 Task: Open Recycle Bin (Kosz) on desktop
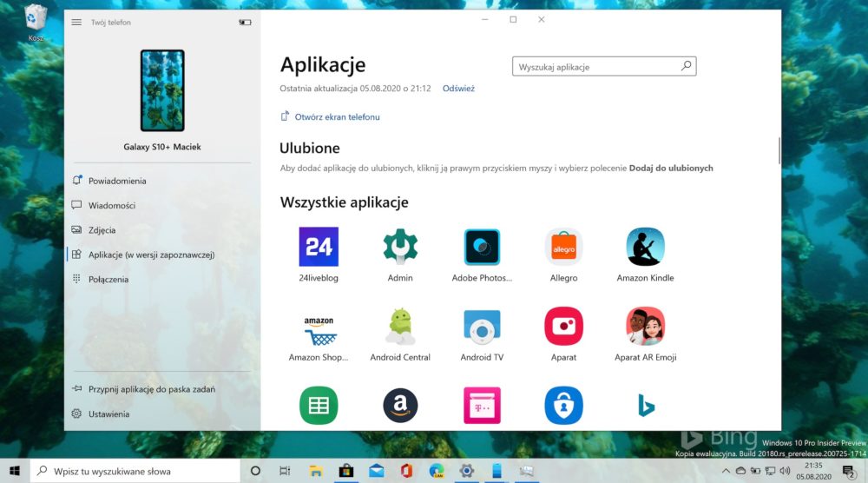(x=35, y=23)
